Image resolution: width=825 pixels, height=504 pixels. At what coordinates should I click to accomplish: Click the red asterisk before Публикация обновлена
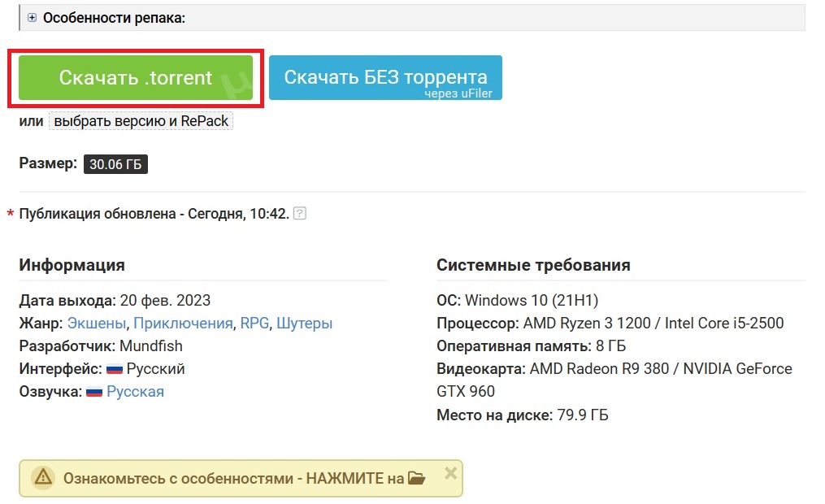click(x=11, y=215)
